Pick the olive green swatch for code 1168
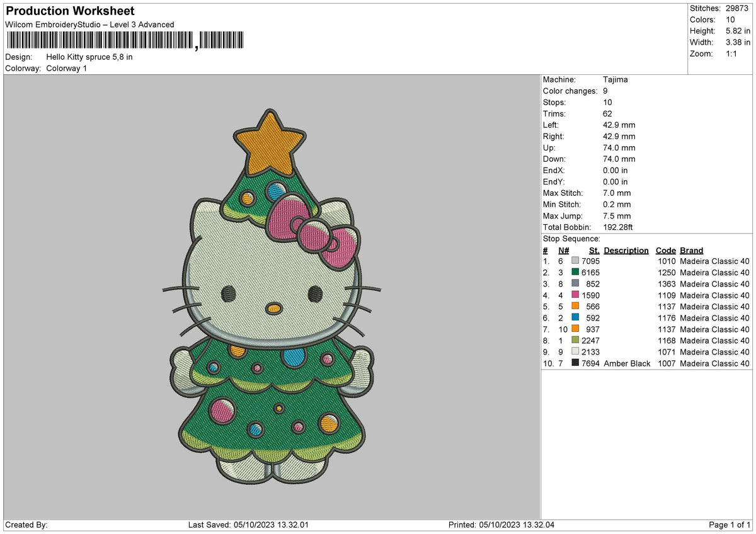 pyautogui.click(x=575, y=340)
